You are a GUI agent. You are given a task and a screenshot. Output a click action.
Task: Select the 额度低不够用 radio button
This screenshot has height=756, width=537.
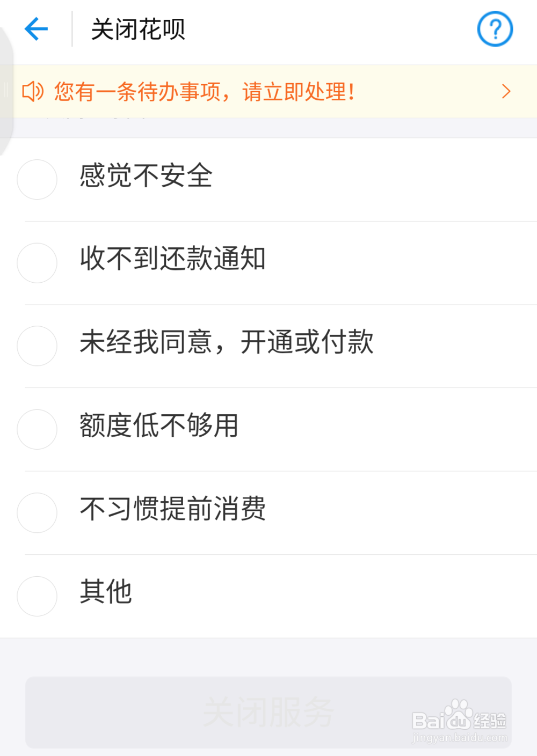[37, 429]
